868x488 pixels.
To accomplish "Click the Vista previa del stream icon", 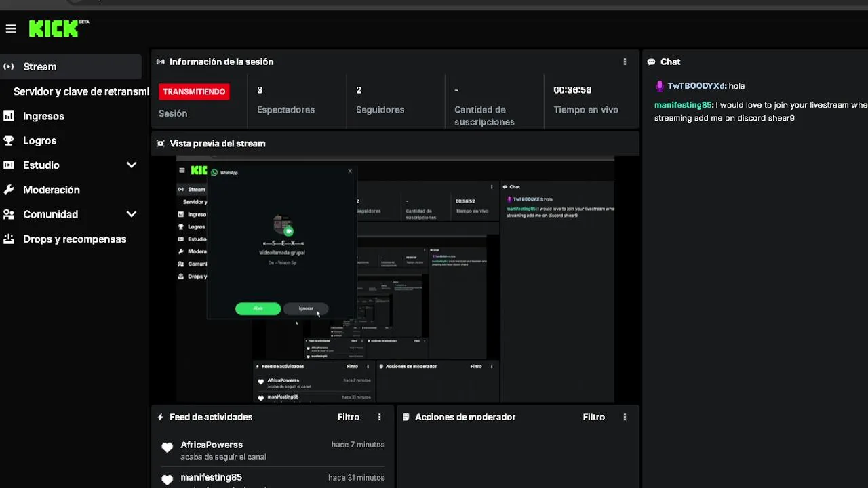I will (160, 144).
